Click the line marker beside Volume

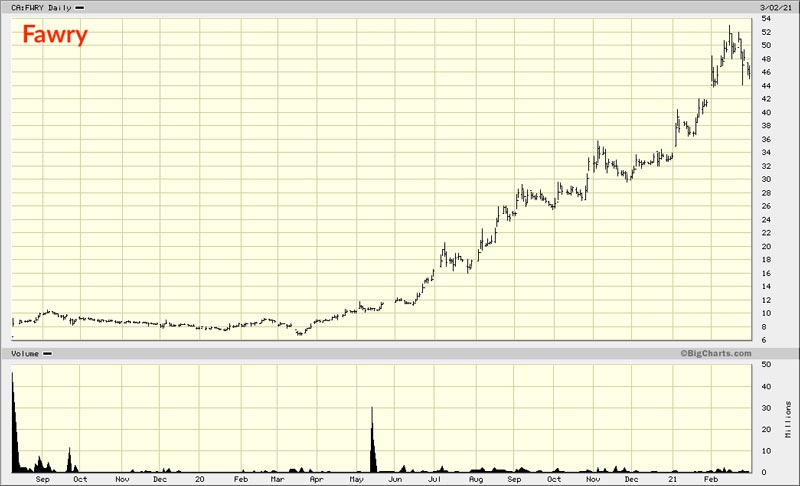(x=47, y=353)
